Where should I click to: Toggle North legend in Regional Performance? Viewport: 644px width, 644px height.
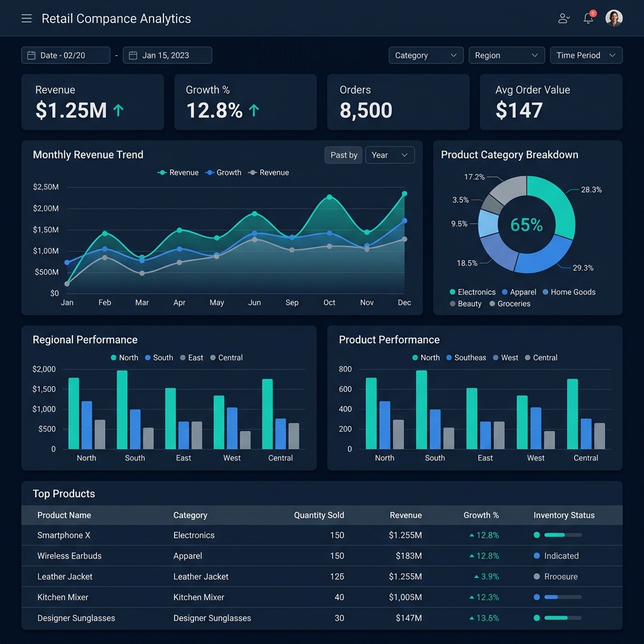(x=125, y=358)
